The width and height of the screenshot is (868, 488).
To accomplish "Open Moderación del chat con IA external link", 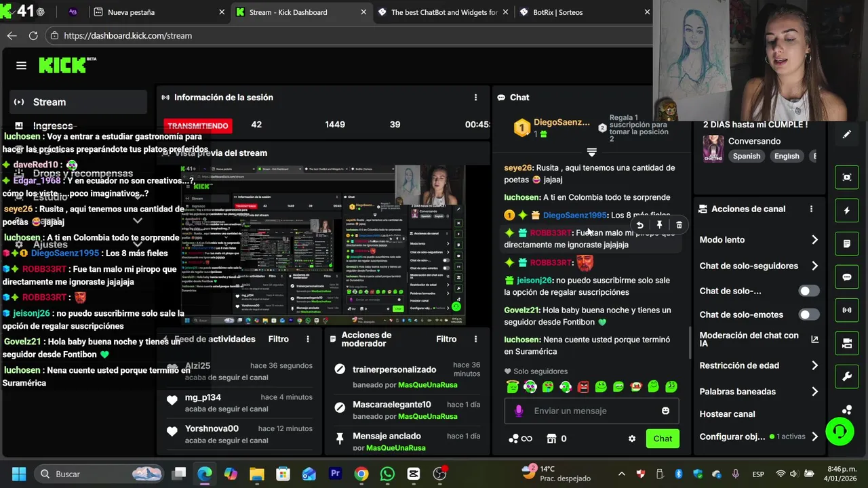I will (814, 340).
